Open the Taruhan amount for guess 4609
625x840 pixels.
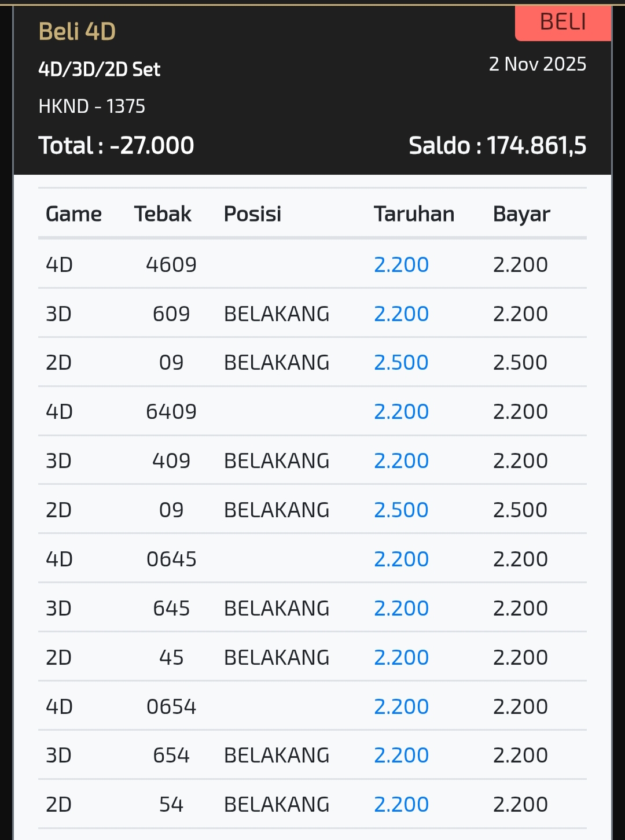pos(401,264)
